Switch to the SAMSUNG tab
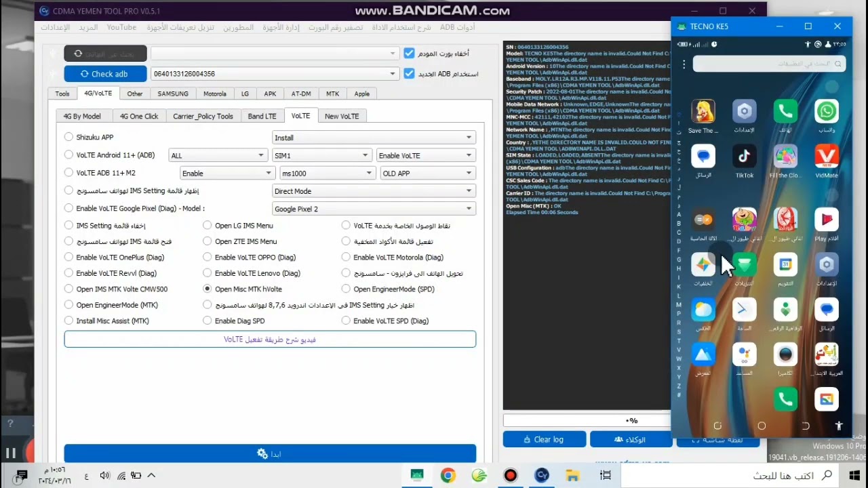This screenshot has width=868, height=488. point(173,94)
